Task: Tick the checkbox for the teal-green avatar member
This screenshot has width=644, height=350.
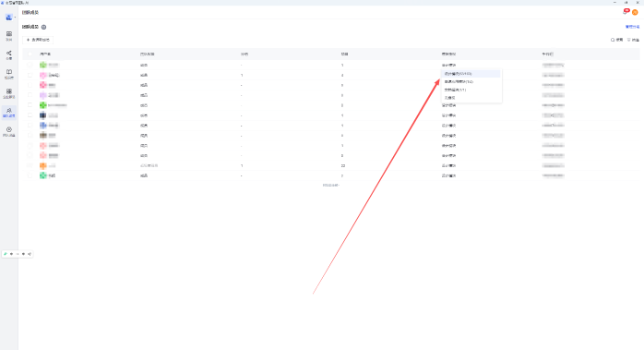Action: (x=30, y=175)
